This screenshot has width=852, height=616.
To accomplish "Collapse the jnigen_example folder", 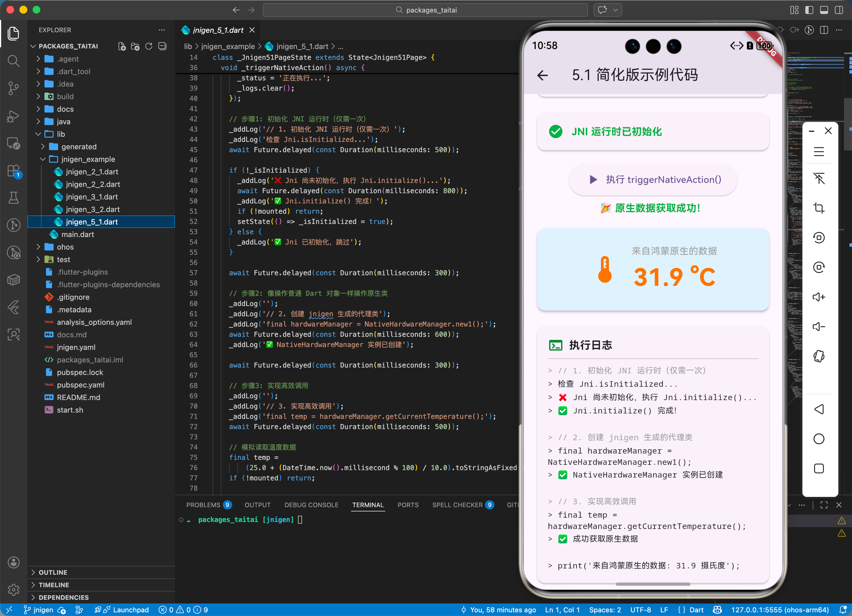I will pos(88,159).
